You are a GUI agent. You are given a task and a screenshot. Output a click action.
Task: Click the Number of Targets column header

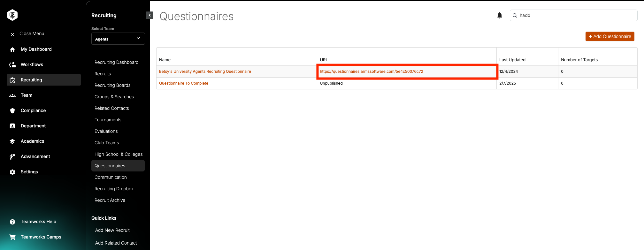pos(579,60)
